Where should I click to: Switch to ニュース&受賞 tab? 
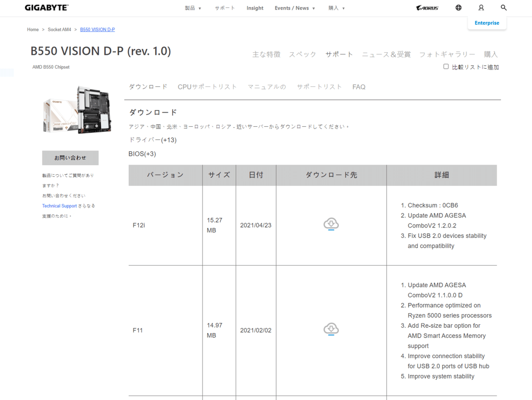pos(386,54)
